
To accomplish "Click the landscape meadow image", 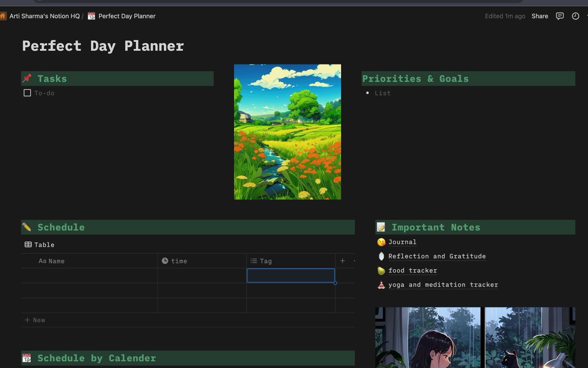I will (288, 132).
